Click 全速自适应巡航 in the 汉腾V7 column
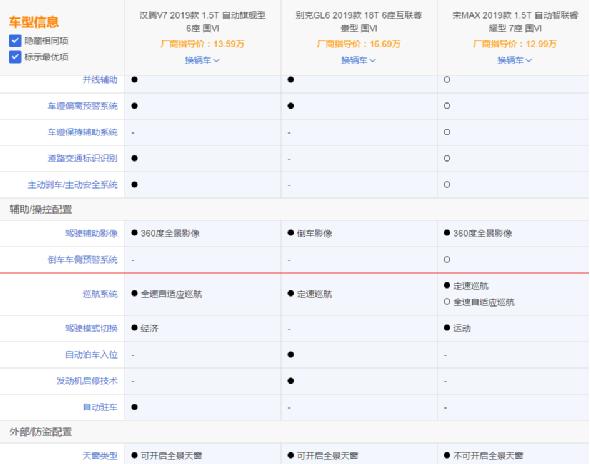Viewport: 590px width, 464px height. (x=171, y=294)
